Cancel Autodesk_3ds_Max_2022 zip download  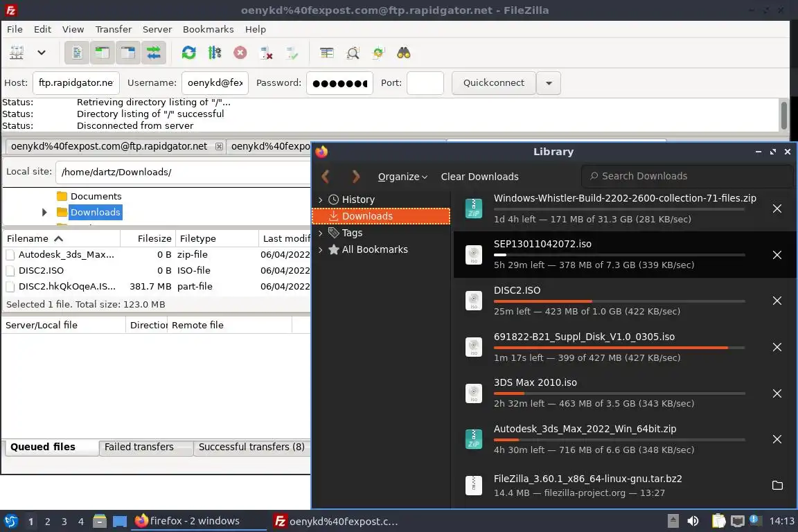[x=777, y=439]
